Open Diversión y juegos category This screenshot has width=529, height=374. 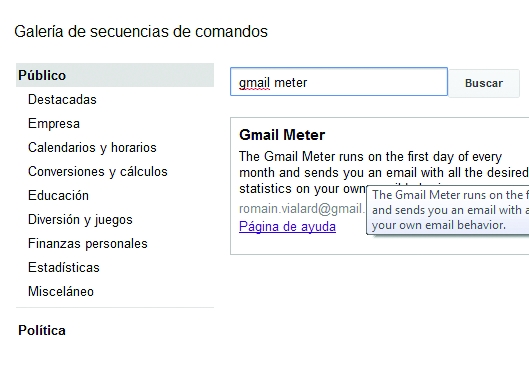pos(80,220)
